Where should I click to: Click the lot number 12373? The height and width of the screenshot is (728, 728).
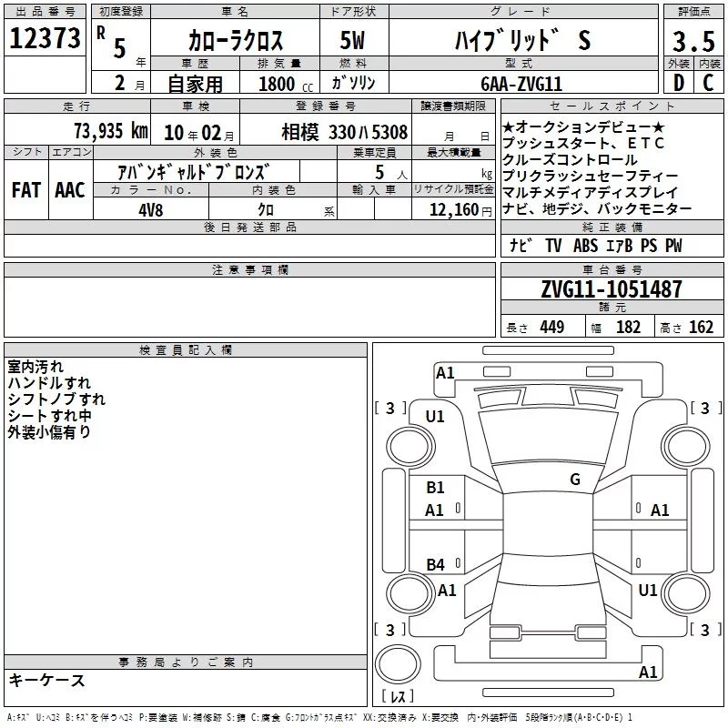[45, 38]
